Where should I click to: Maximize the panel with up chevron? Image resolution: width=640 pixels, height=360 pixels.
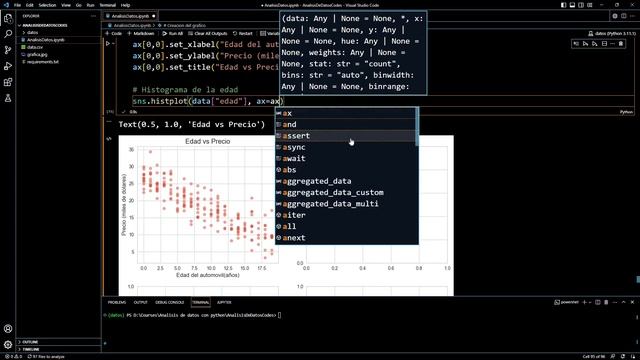coord(624,302)
